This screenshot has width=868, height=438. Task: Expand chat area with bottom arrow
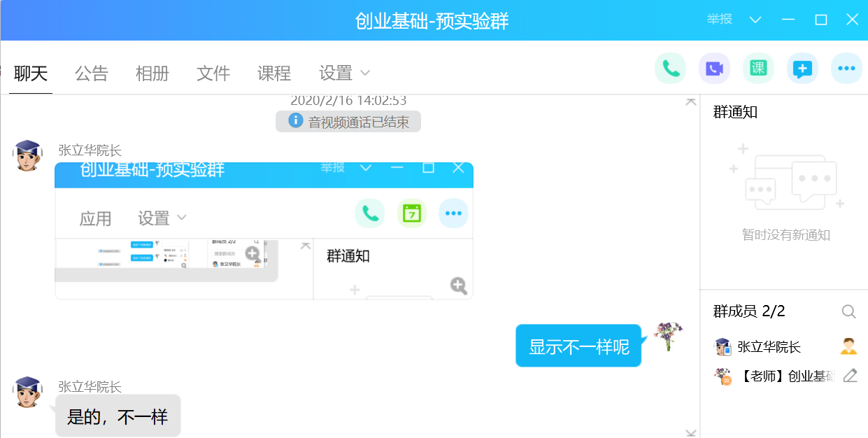690,432
